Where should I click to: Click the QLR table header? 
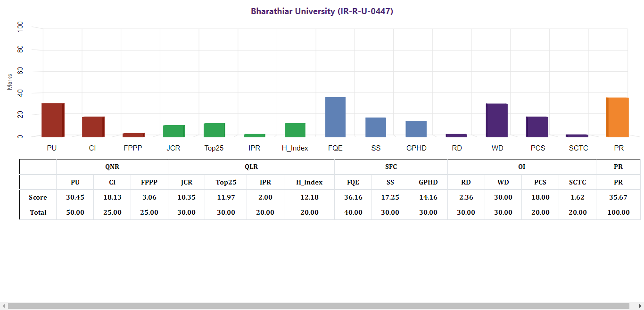[x=251, y=167]
